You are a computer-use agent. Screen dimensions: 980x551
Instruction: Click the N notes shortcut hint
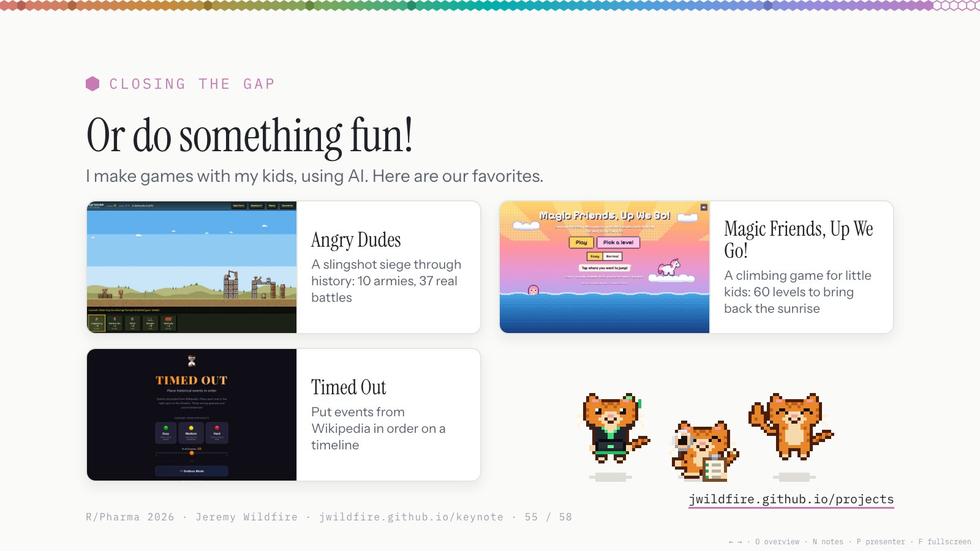(827, 542)
